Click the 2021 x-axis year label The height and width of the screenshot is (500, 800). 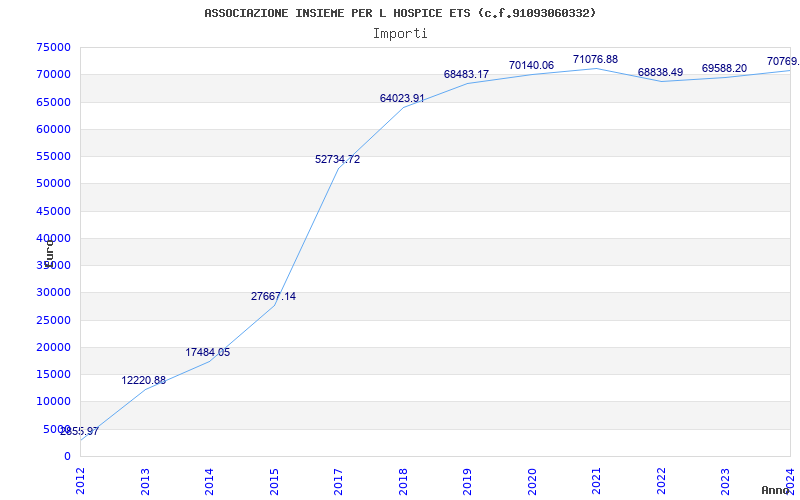pyautogui.click(x=596, y=480)
